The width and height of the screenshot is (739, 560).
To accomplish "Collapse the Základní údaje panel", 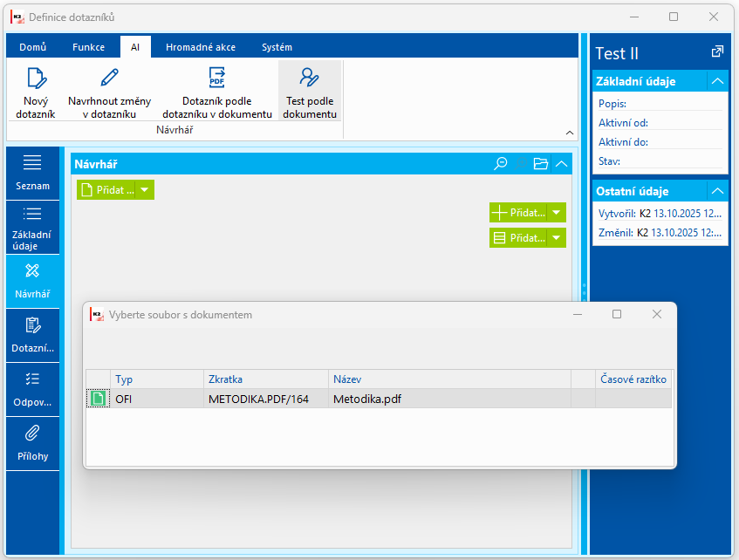I will [x=717, y=81].
